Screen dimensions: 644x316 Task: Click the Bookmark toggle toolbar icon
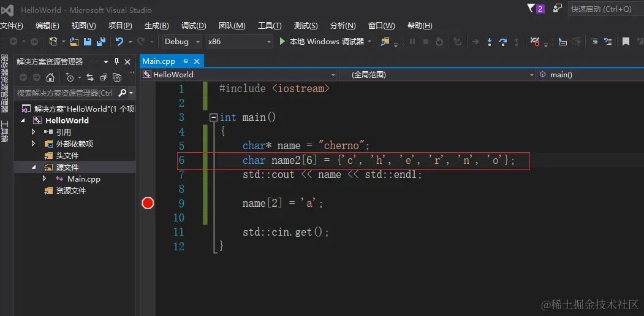626,42
